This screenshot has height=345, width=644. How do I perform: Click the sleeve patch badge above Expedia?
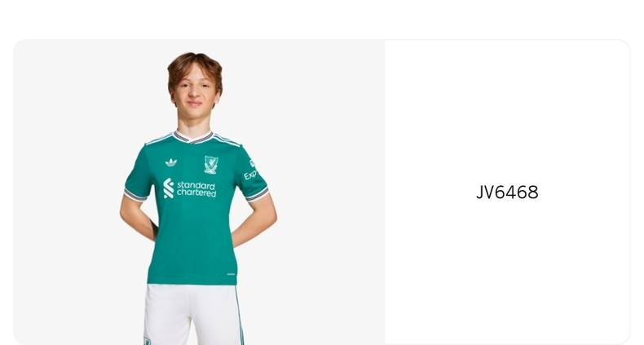[252, 163]
